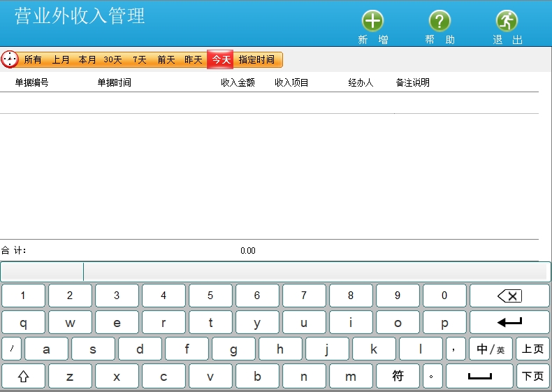Filter records by 30天
Viewport: 552px width, 392px height.
tap(113, 60)
